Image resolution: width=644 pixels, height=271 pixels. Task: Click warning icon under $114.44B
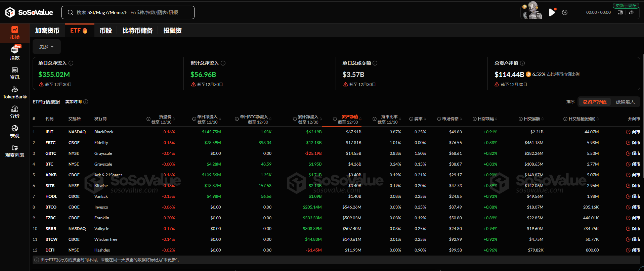point(497,85)
